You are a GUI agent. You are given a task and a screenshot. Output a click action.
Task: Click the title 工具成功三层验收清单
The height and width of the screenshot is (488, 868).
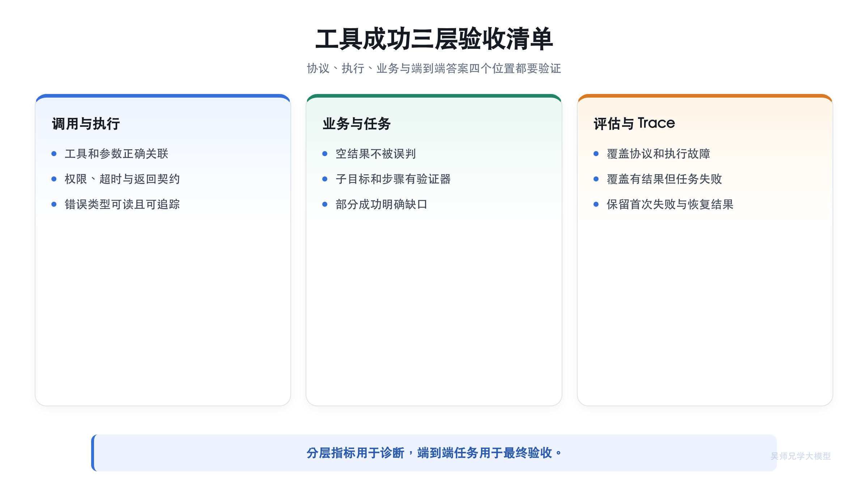click(x=434, y=39)
